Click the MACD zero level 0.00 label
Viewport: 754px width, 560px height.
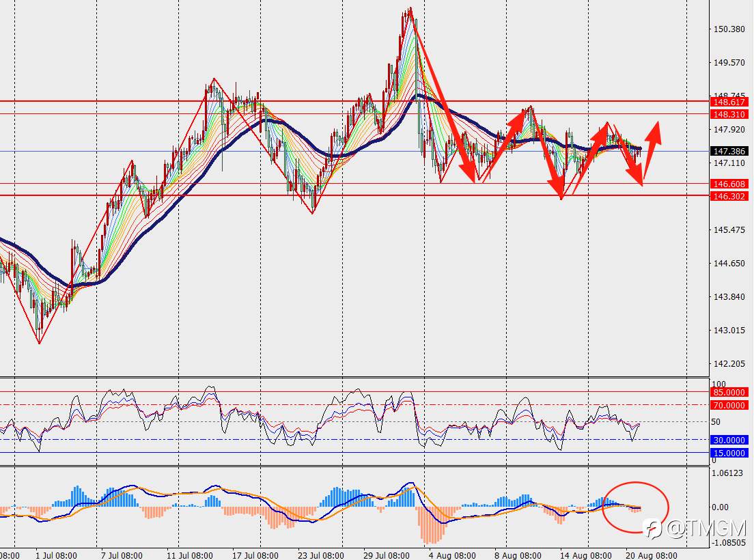tap(721, 507)
